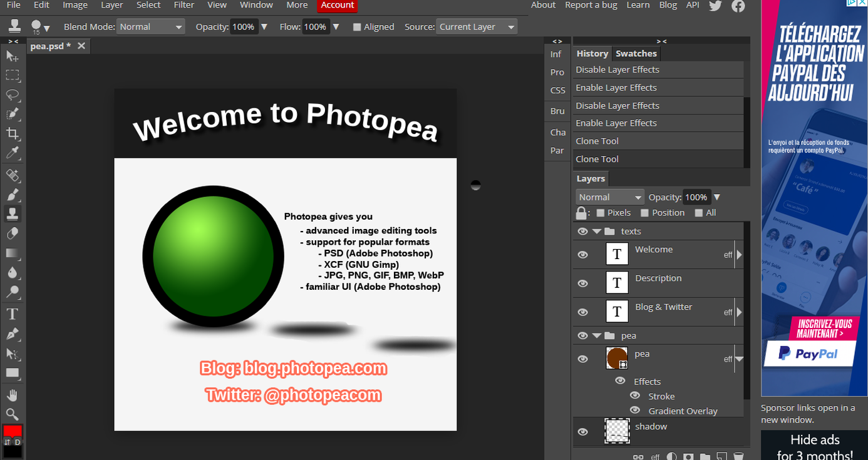
Task: Open the brush preset picker arrow
Action: pos(47,28)
